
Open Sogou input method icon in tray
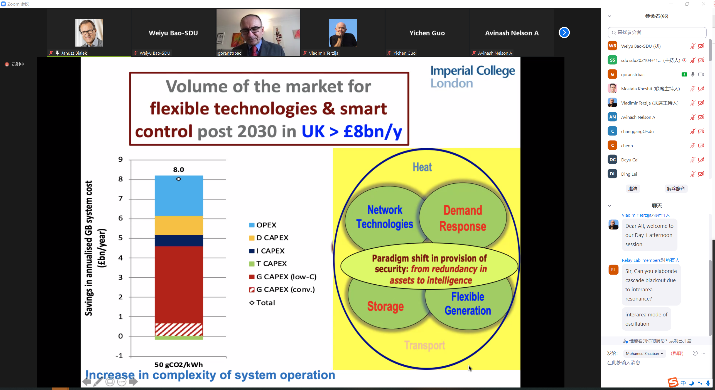click(x=673, y=382)
